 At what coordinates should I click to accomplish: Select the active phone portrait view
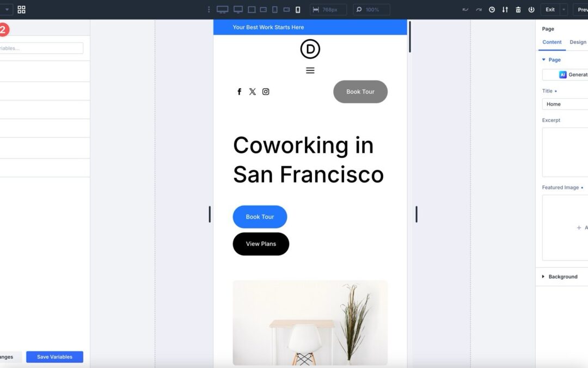[298, 9]
